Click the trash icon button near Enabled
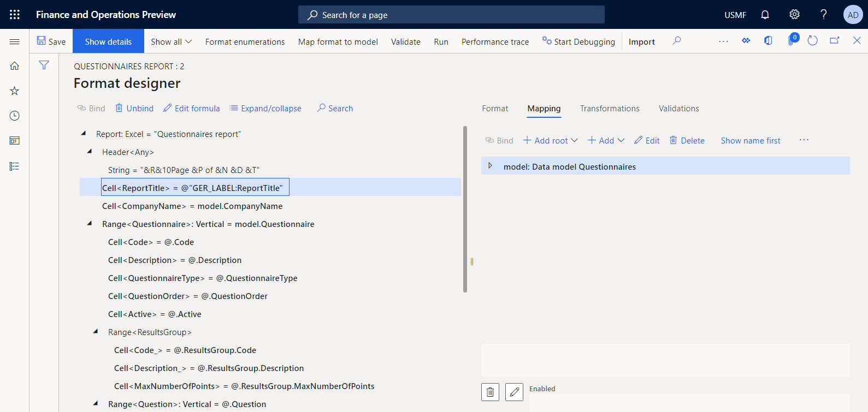Screen dimensions: 868x412 [490, 392]
